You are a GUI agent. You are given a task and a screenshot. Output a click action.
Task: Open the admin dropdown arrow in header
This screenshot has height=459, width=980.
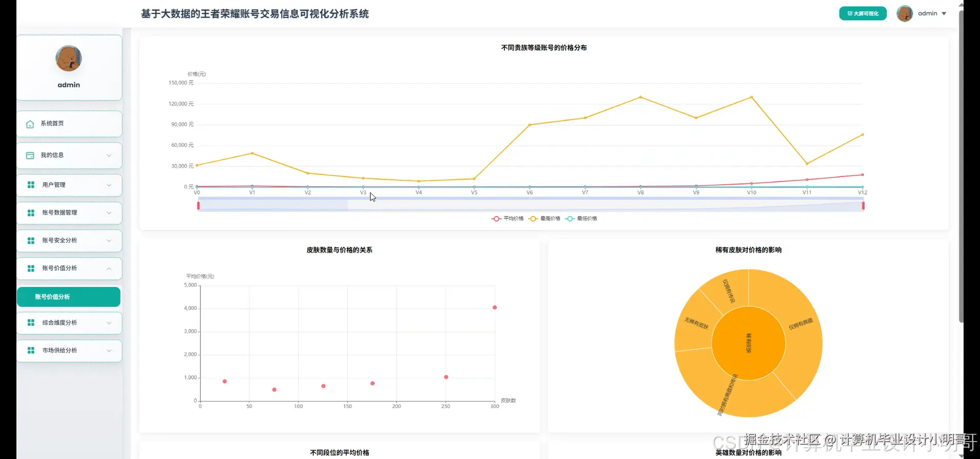944,14
